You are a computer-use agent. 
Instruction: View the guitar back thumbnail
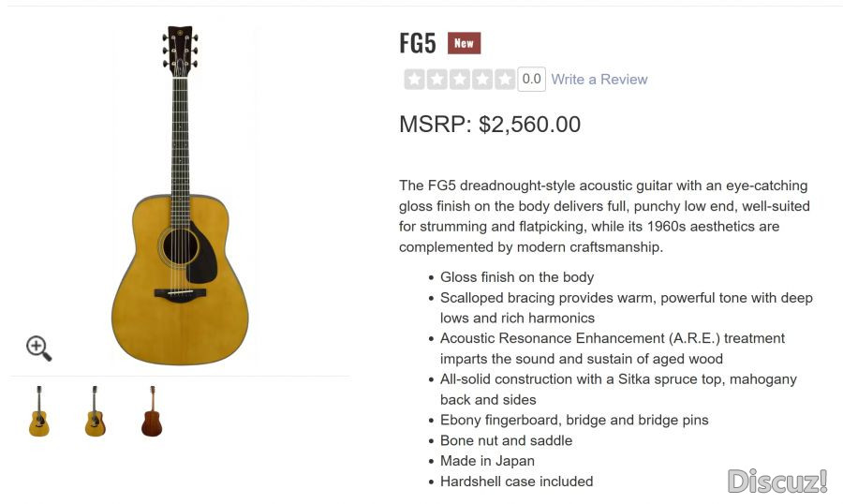point(151,410)
